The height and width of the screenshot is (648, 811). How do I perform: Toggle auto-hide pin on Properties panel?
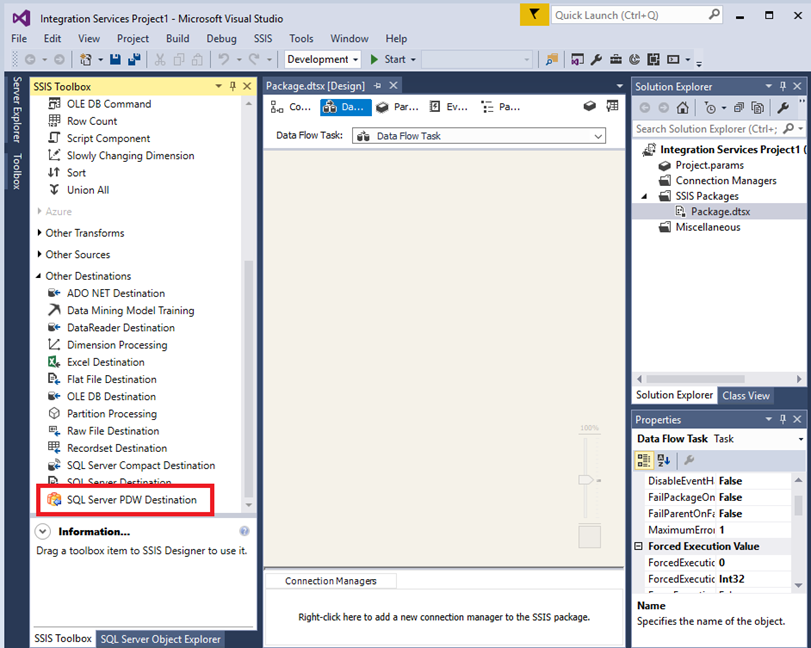[x=783, y=419]
